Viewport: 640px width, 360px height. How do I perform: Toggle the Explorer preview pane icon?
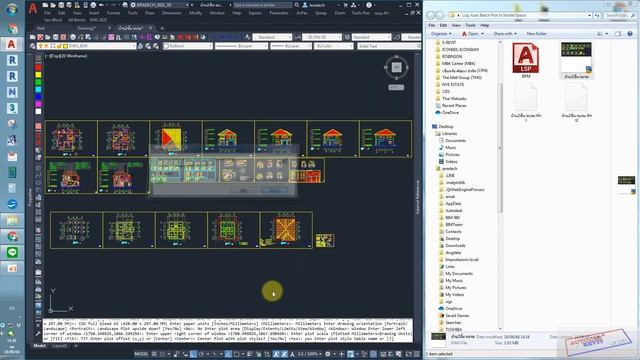point(618,33)
